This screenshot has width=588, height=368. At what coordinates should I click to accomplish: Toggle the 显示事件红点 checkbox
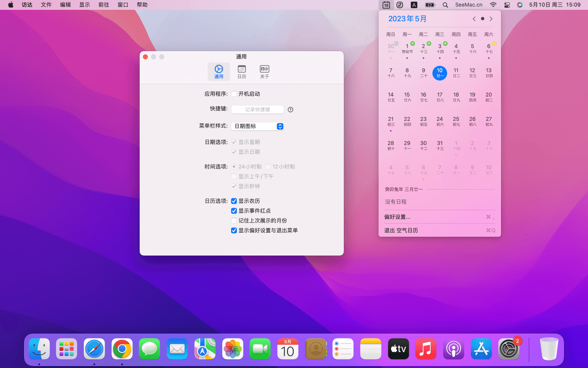click(x=234, y=211)
